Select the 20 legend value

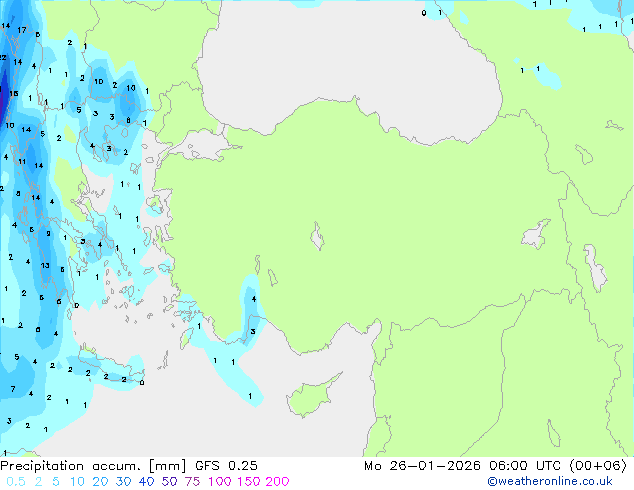coord(100,482)
